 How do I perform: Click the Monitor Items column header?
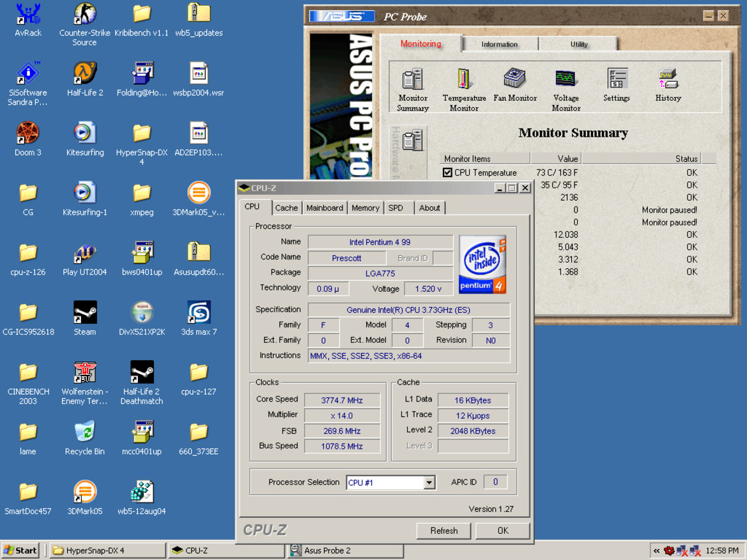pos(485,158)
